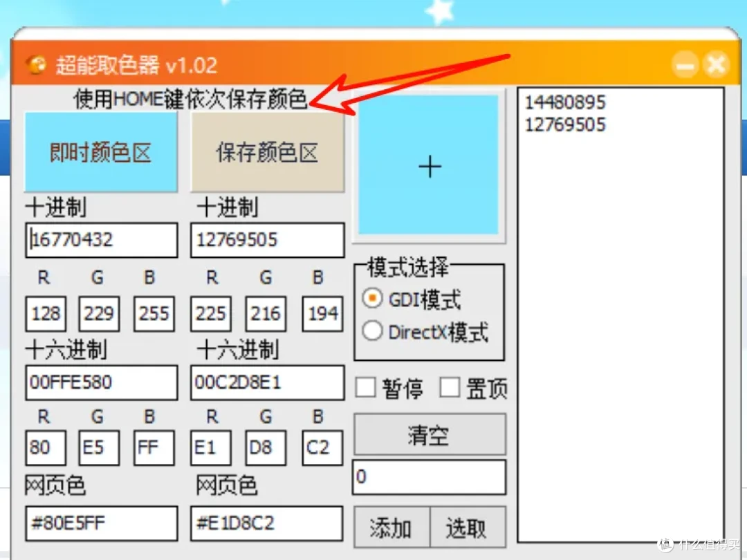This screenshot has height=560, width=747.
Task: Click saved B value field 194
Action: point(322,314)
